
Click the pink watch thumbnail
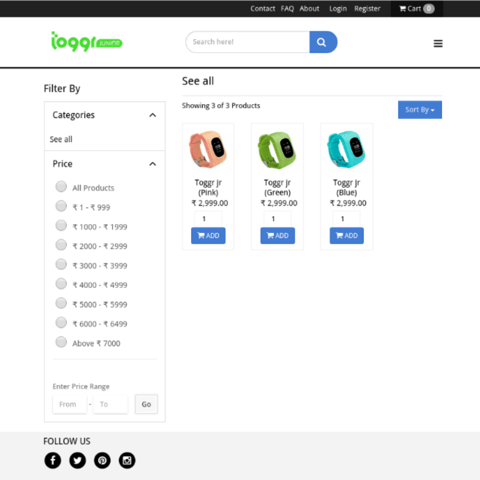tap(208, 149)
